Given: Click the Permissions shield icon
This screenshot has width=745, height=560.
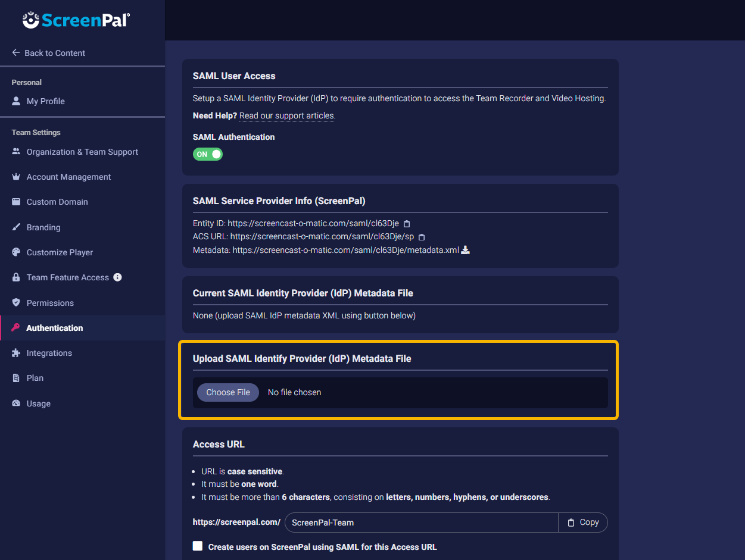Looking at the screenshot, I should [x=16, y=303].
